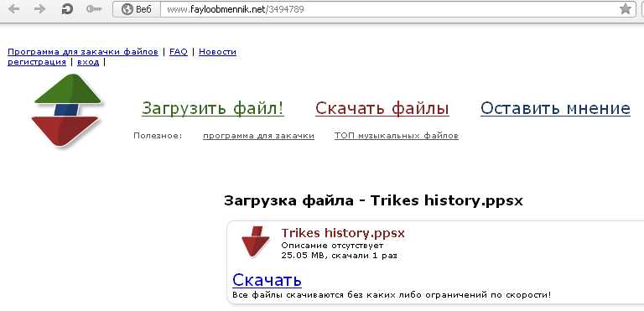Click the key password icon

click(94, 9)
